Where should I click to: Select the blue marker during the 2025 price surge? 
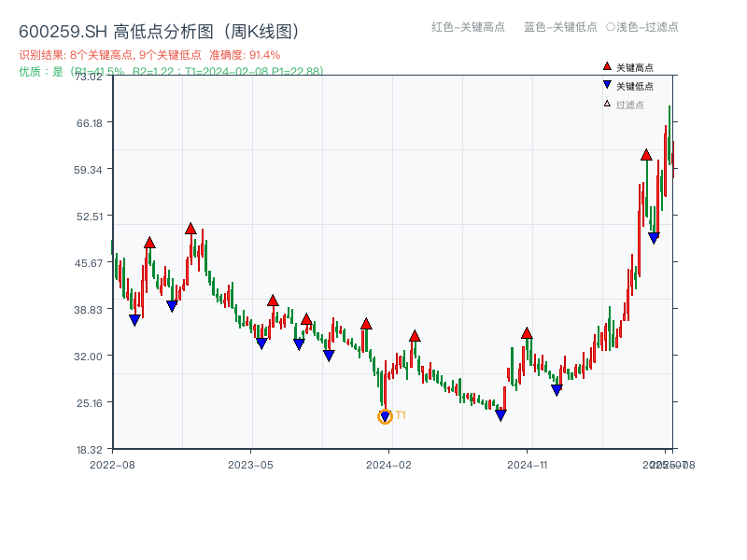[x=653, y=236]
